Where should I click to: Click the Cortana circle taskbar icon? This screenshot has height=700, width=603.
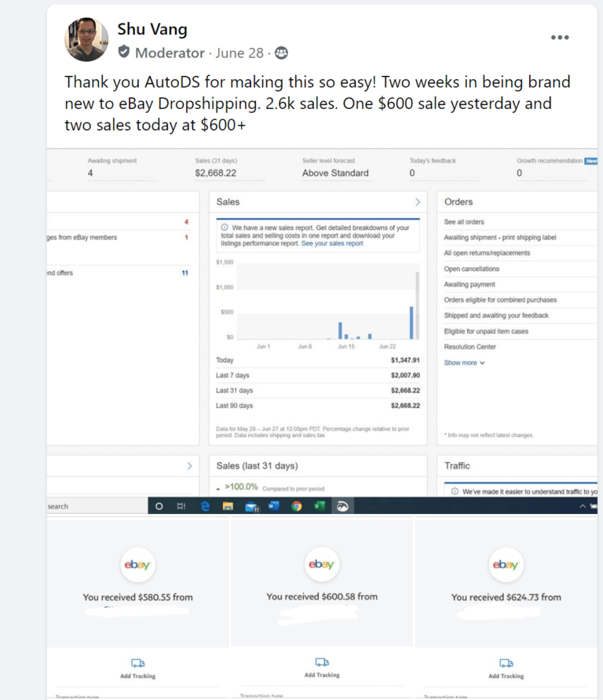click(x=159, y=506)
